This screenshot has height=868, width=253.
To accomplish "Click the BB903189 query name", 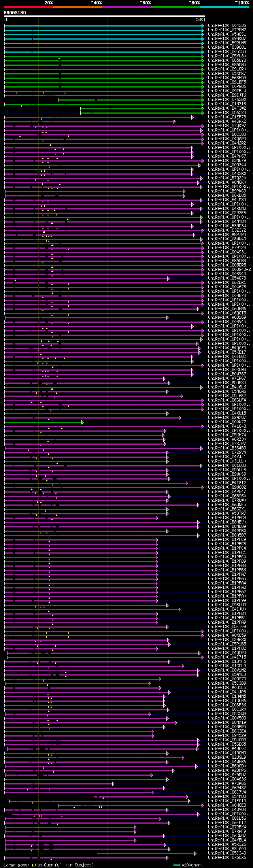I will click(x=15, y=13).
